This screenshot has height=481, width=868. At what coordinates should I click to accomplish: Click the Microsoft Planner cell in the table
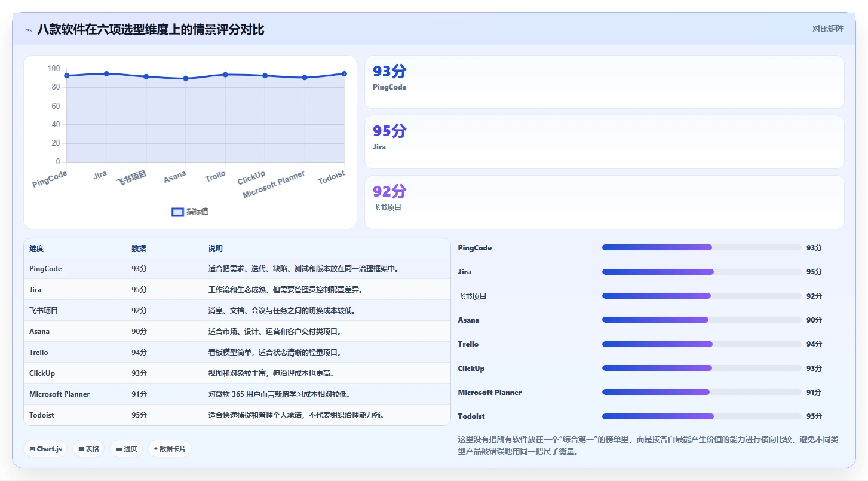[x=60, y=394]
